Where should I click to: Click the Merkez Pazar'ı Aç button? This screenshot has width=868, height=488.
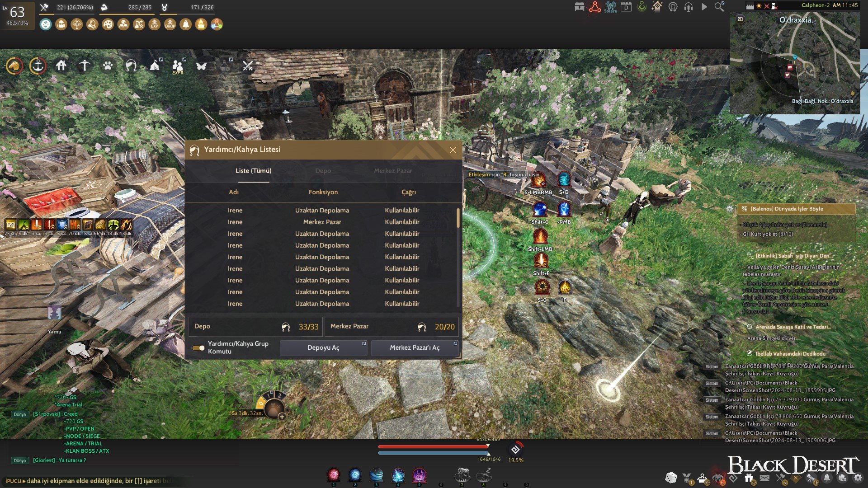tap(415, 348)
